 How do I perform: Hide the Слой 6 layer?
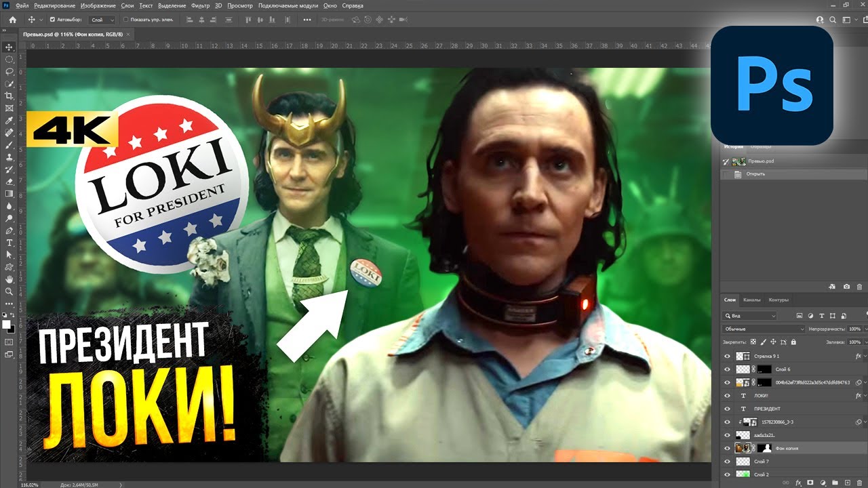pos(727,369)
